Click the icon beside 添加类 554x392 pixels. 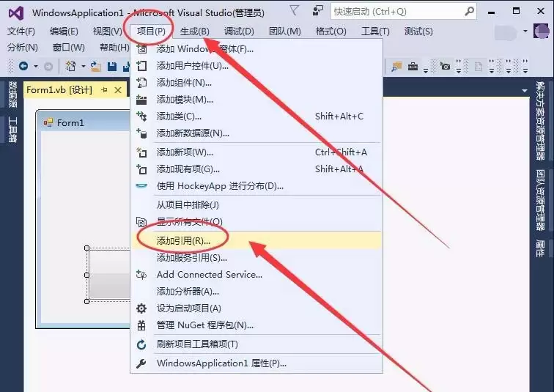[x=141, y=117]
